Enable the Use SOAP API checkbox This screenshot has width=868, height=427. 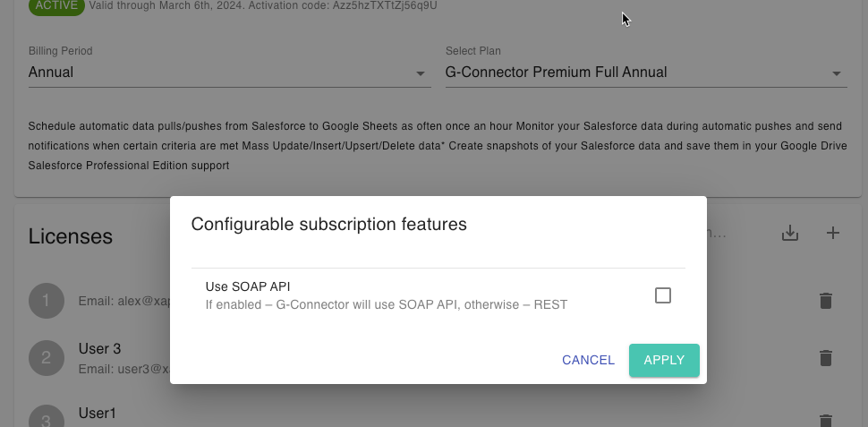click(663, 295)
